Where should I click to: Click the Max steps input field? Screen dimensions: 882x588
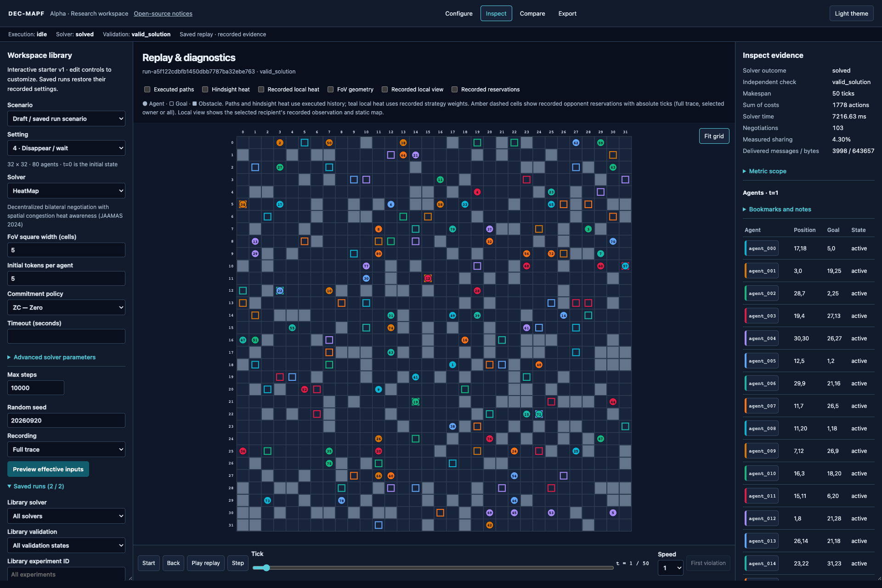click(36, 388)
